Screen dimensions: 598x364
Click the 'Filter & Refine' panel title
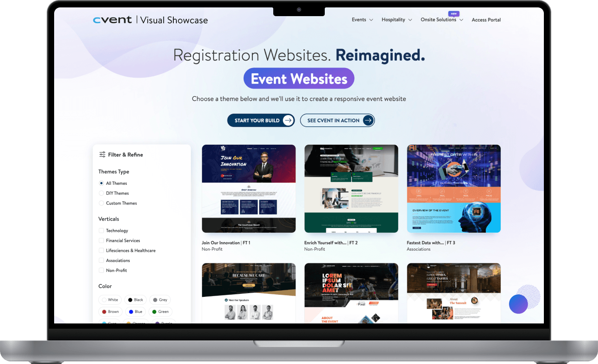125,155
